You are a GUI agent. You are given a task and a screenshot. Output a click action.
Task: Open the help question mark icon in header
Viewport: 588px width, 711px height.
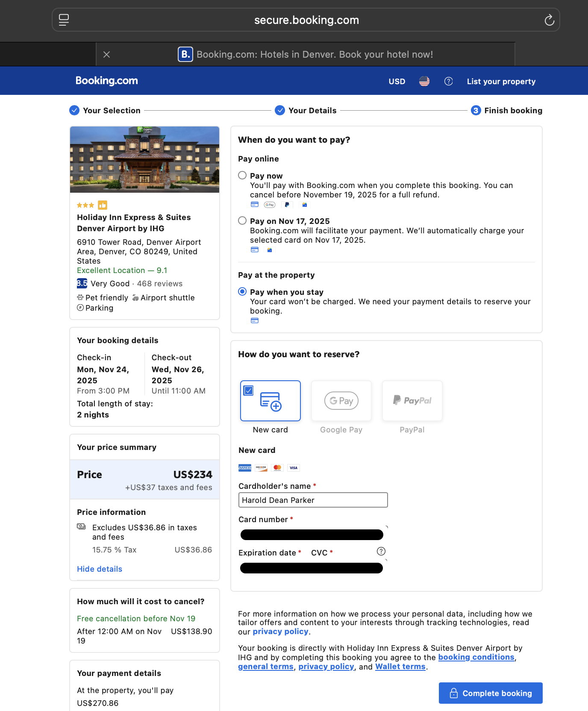[448, 81]
